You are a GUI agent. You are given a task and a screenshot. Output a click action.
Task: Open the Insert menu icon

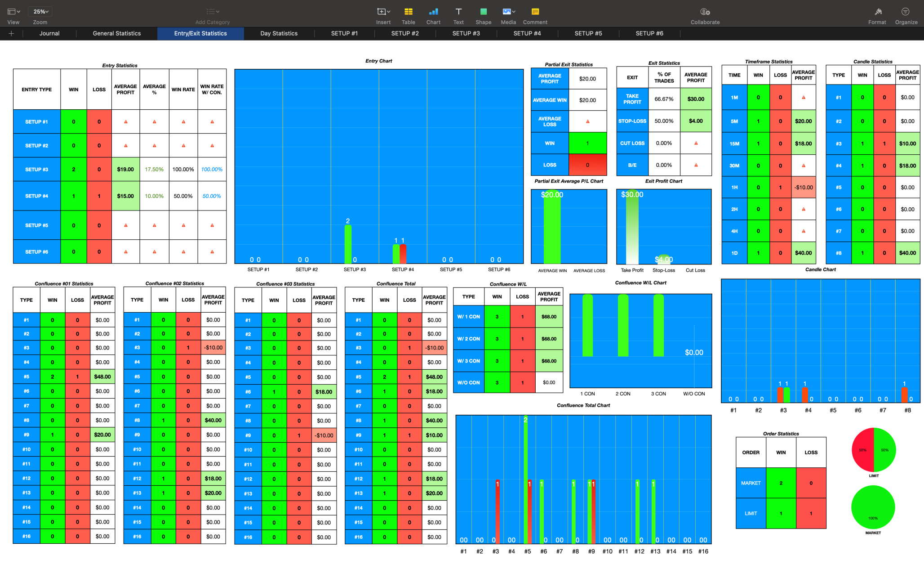[383, 12]
